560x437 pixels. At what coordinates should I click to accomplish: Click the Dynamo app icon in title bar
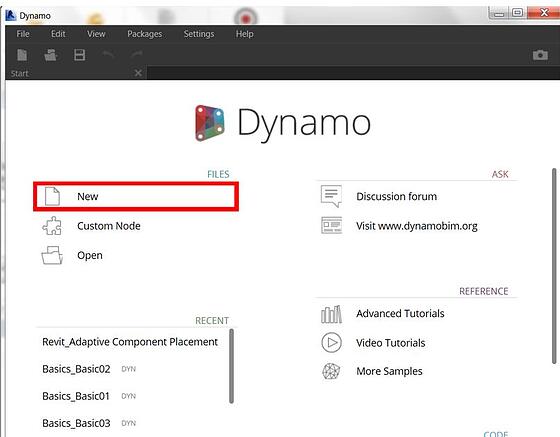[x=11, y=15]
